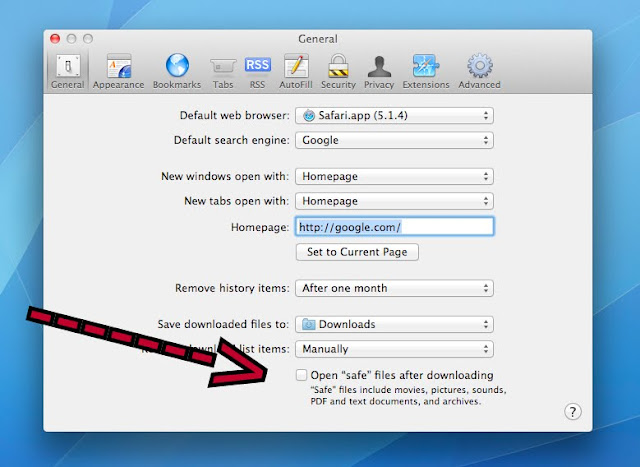640x467 pixels.
Task: Click the "Safe" files description text
Action: (408, 396)
